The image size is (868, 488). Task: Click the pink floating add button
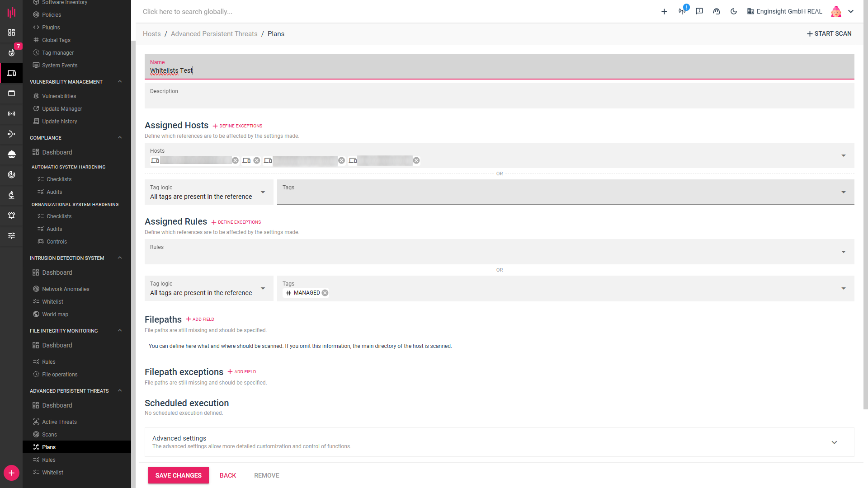[11, 473]
